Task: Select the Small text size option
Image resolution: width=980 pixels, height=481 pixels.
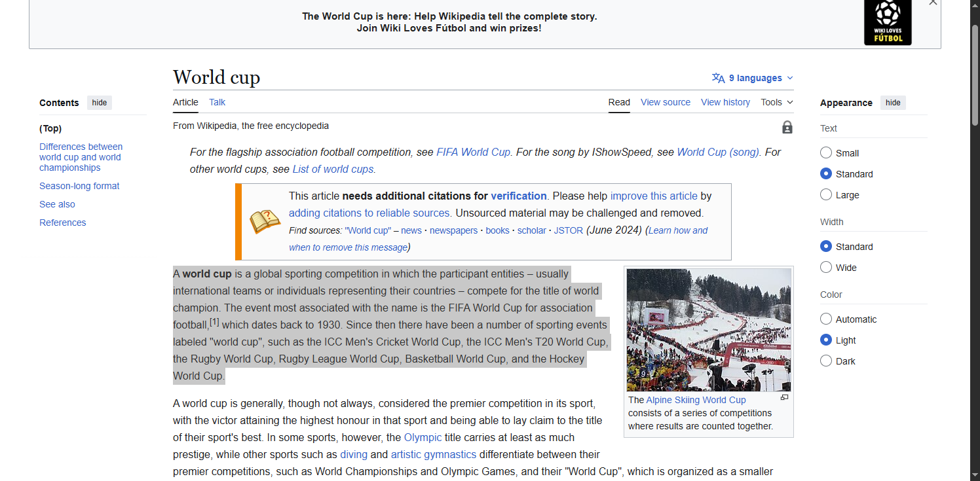Action: pos(826,153)
